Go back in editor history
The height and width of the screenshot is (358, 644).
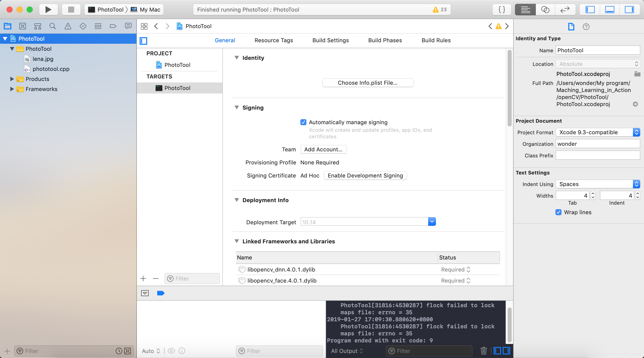156,26
